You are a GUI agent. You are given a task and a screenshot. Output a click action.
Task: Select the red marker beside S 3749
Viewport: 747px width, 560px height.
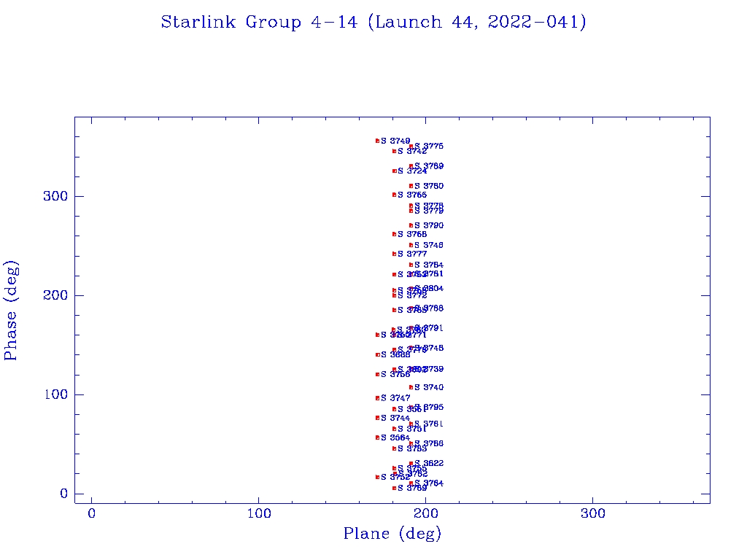377,141
